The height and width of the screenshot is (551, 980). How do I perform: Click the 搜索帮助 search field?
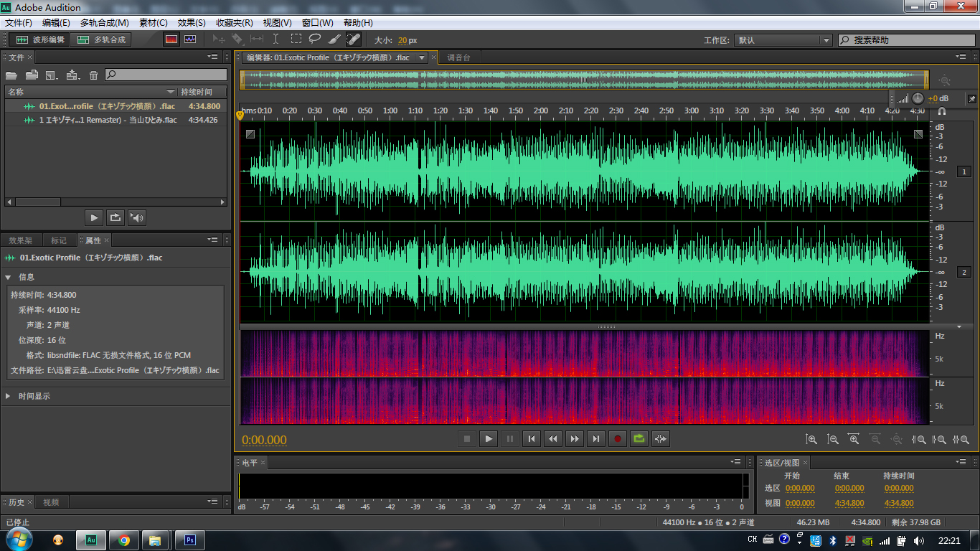907,40
